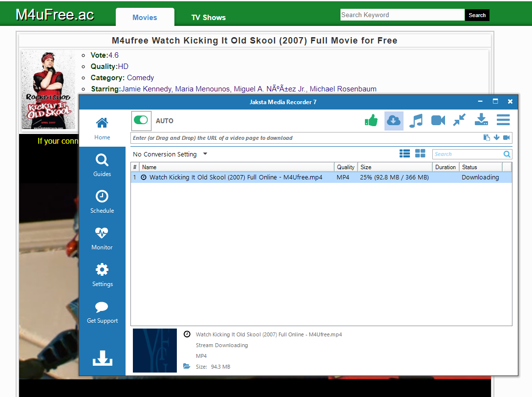Click the download preview thumbnail

(x=155, y=351)
